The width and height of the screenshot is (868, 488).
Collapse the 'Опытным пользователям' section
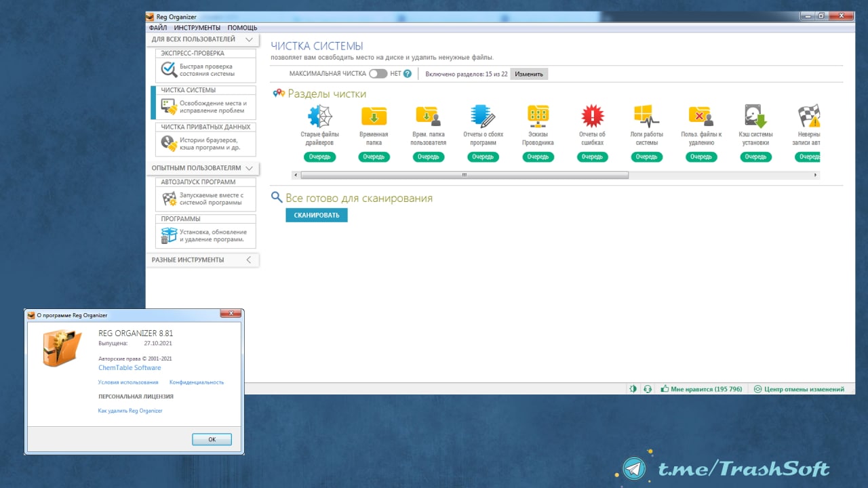coord(249,168)
